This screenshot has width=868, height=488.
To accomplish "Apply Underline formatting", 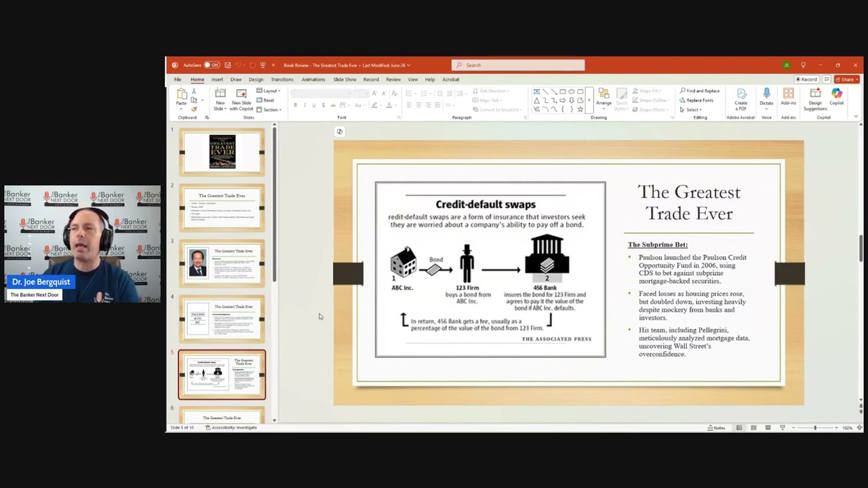I will pos(313,105).
